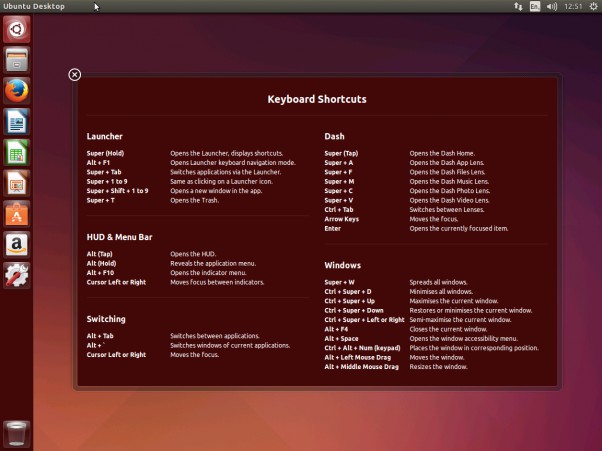Click 'Ctrl + Alt + Num (keypad)' shortcut
This screenshot has width=602, height=451.
[x=362, y=348]
